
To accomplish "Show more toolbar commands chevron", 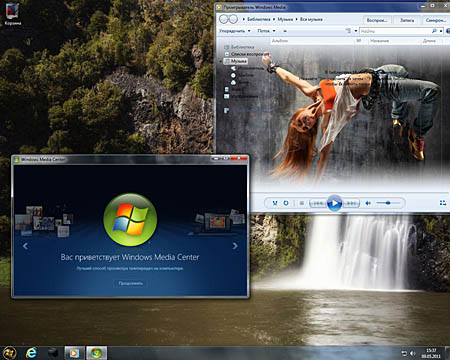I will coord(285,31).
